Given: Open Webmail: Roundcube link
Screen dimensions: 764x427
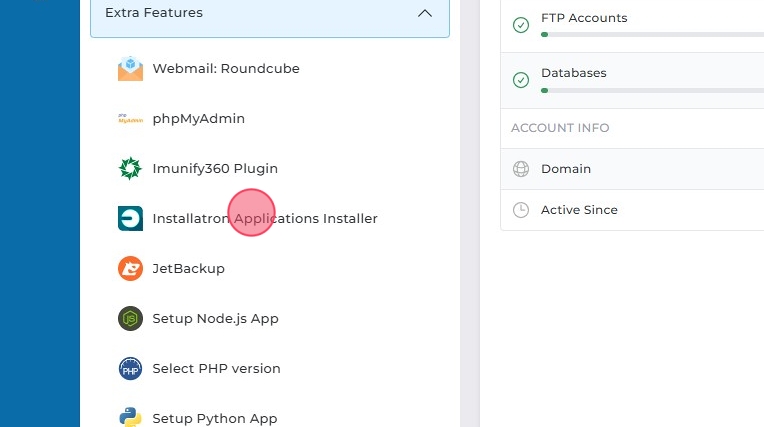Looking at the screenshot, I should pyautogui.click(x=226, y=69).
